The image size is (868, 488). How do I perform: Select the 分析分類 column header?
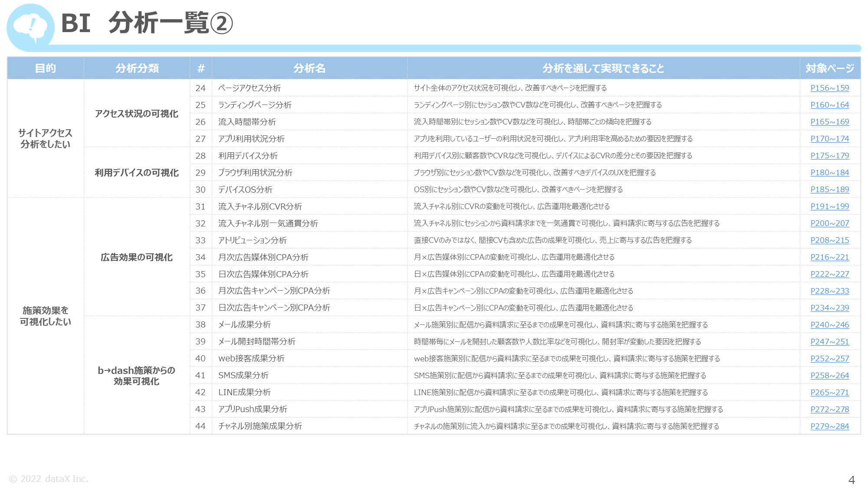[137, 68]
